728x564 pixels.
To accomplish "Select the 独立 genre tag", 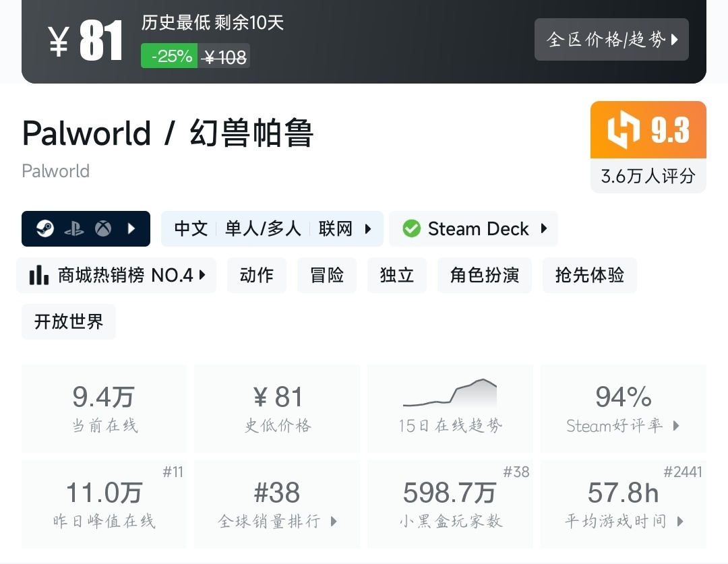I will click(397, 276).
